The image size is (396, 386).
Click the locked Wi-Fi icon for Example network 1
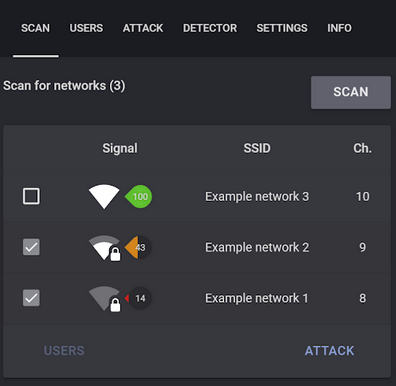[105, 299]
